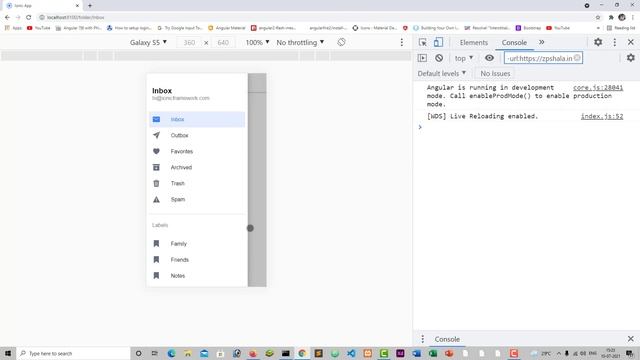Open the Angular Material bookmark
Image resolution: width=640 pixels, height=360 pixels.
(227, 28)
